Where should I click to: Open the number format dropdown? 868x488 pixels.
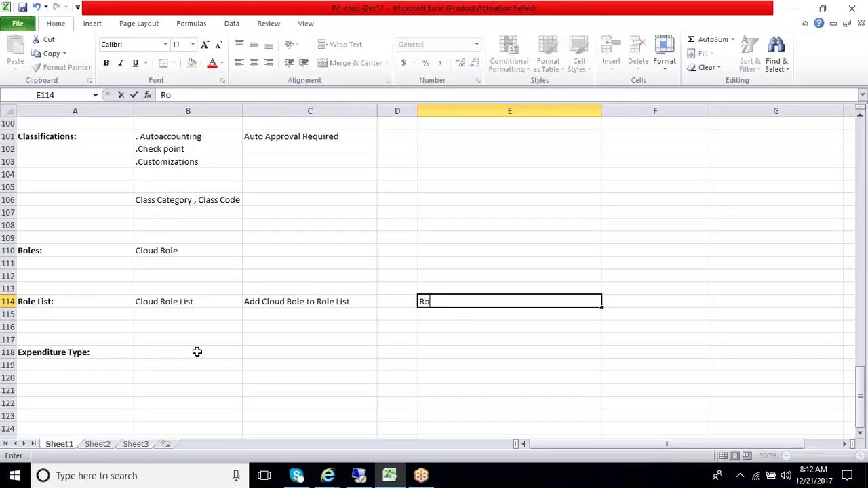click(477, 45)
